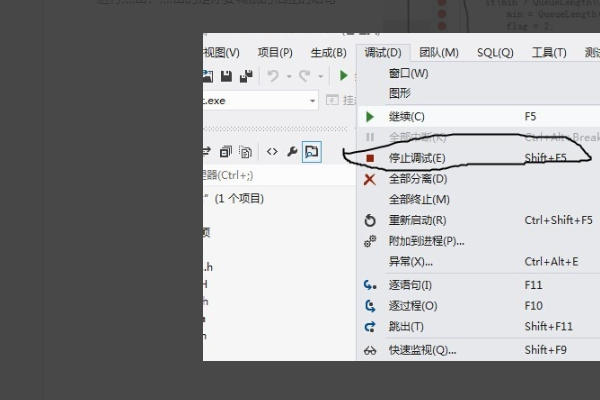600x400 pixels.
Task: Click the F10 shortcut text
Action: [x=533, y=306]
